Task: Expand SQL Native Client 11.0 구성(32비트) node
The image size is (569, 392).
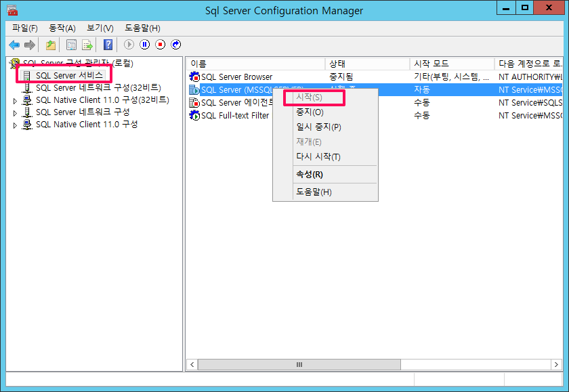Action: pyautogui.click(x=15, y=101)
